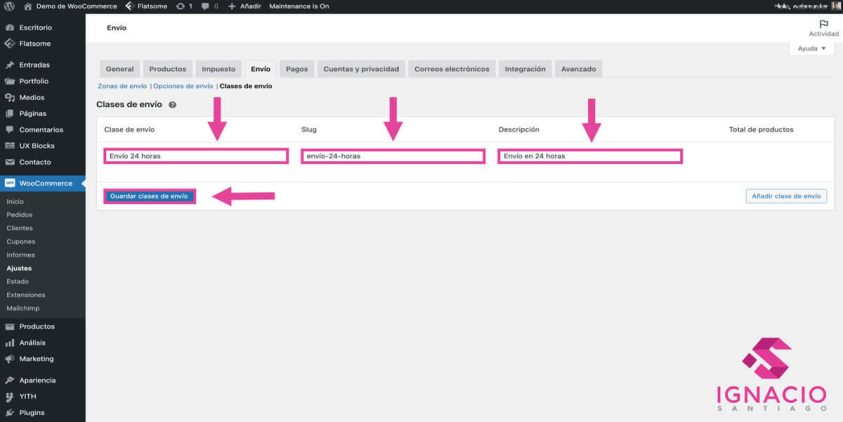Viewport: 843px width, 422px height.
Task: Focus the Descripción field with Envío en 24 horas
Action: (590, 156)
